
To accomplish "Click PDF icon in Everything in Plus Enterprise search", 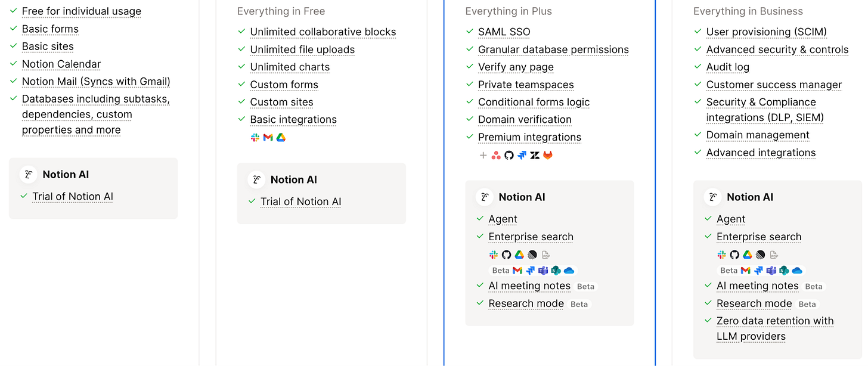I will coord(546,255).
